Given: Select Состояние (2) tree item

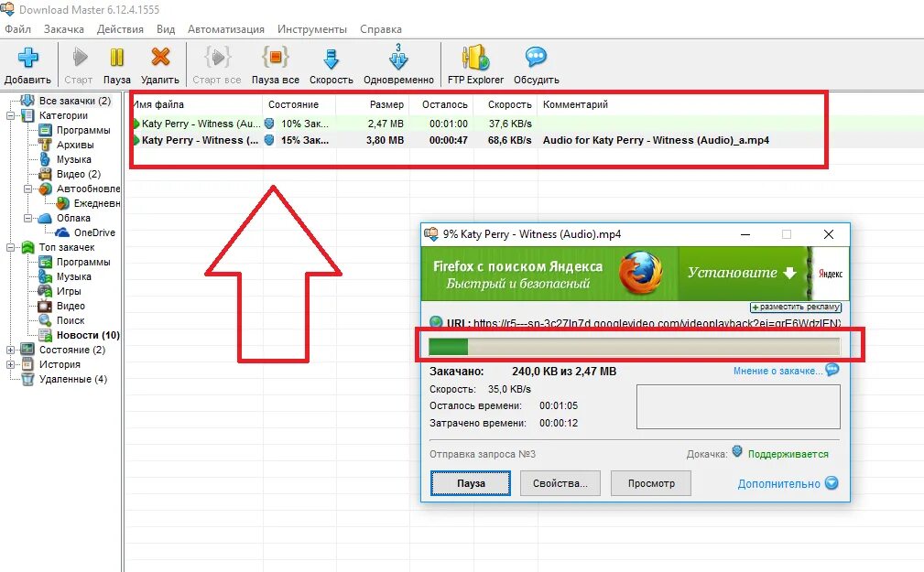Looking at the screenshot, I should click(x=72, y=350).
